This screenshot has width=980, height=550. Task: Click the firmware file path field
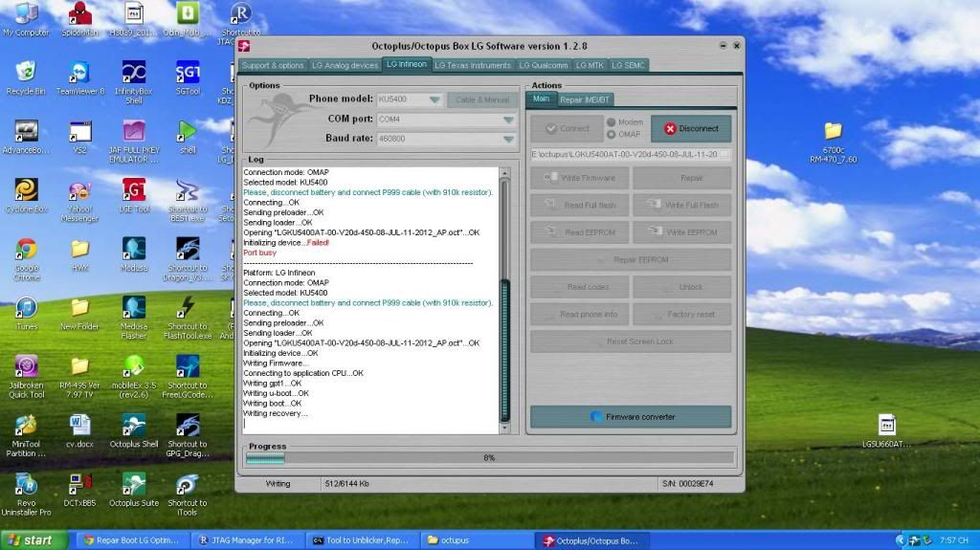[631, 154]
